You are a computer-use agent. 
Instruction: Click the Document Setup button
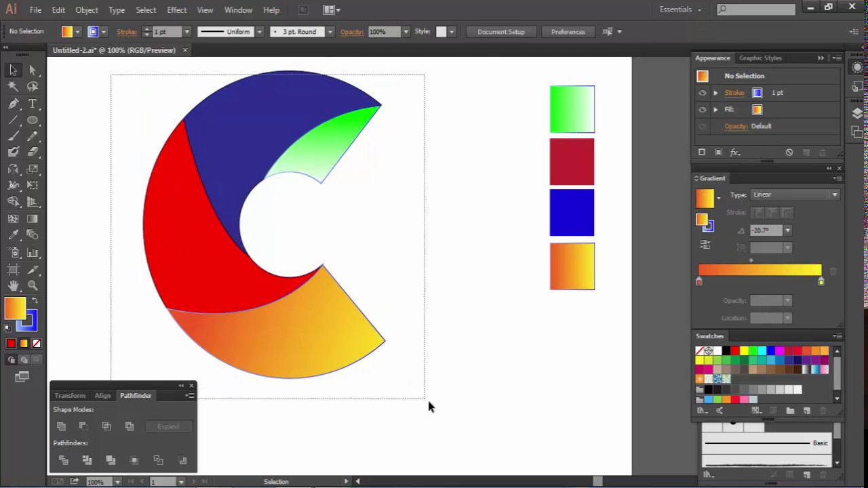[x=501, y=32]
